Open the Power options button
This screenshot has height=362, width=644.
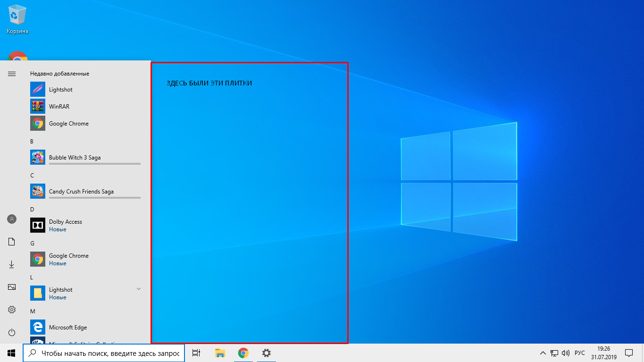12,332
